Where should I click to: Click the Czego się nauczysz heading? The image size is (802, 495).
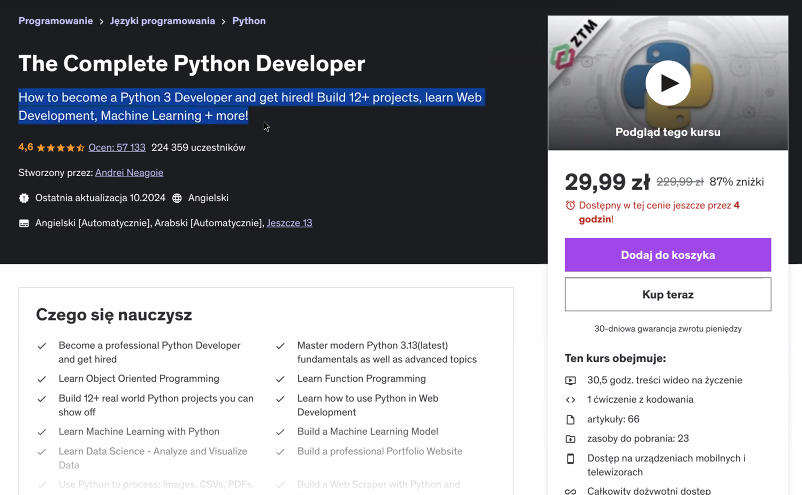(x=114, y=314)
